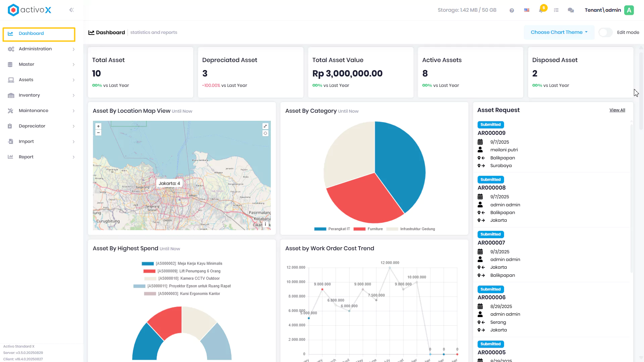Toggle Proyektor Epson legend entry
Screen dimensions: 644x362
[x=182, y=286]
